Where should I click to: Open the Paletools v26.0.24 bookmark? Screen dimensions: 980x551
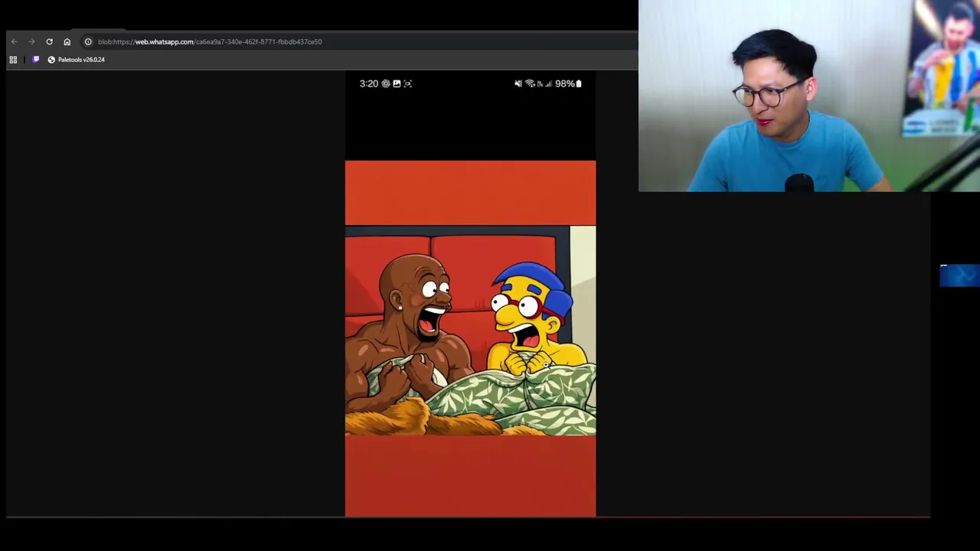[76, 60]
